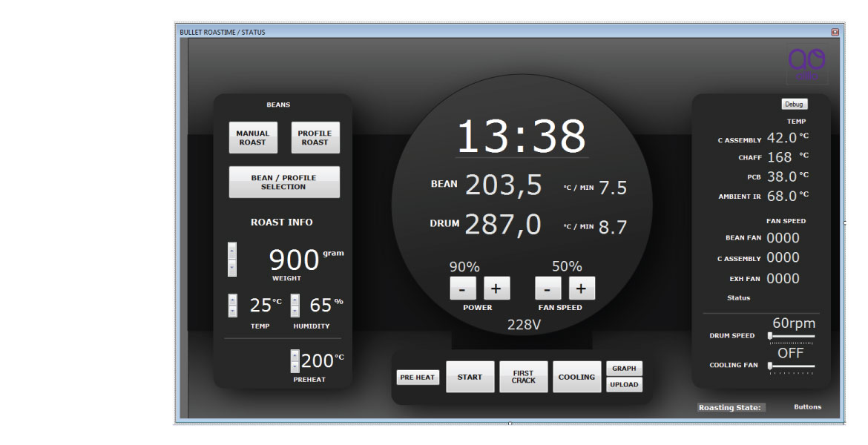Decrease power with the minus button
This screenshot has height=445, width=868.
point(463,289)
